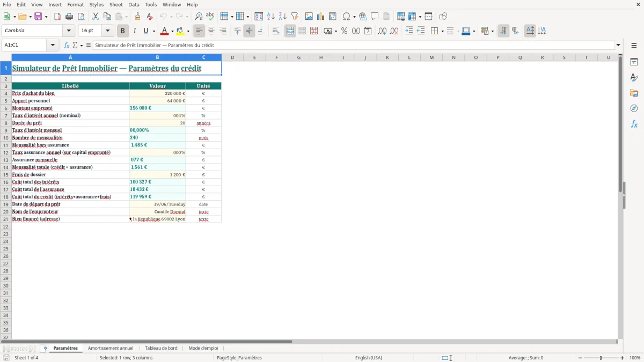Click the Spelling check icon

(x=210, y=17)
